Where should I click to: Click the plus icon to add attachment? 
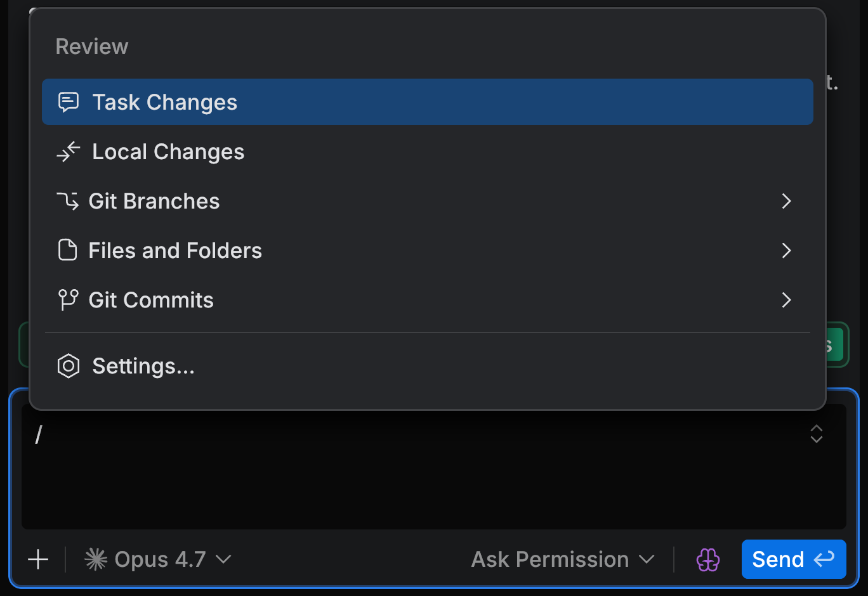pos(38,559)
